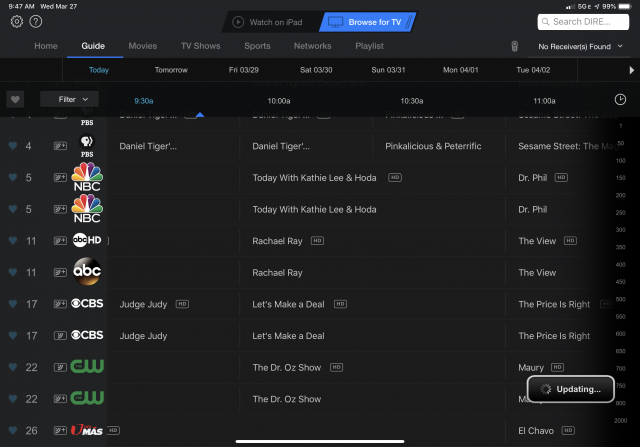Select the round abc channel logo
The image size is (640, 447).
point(87,271)
